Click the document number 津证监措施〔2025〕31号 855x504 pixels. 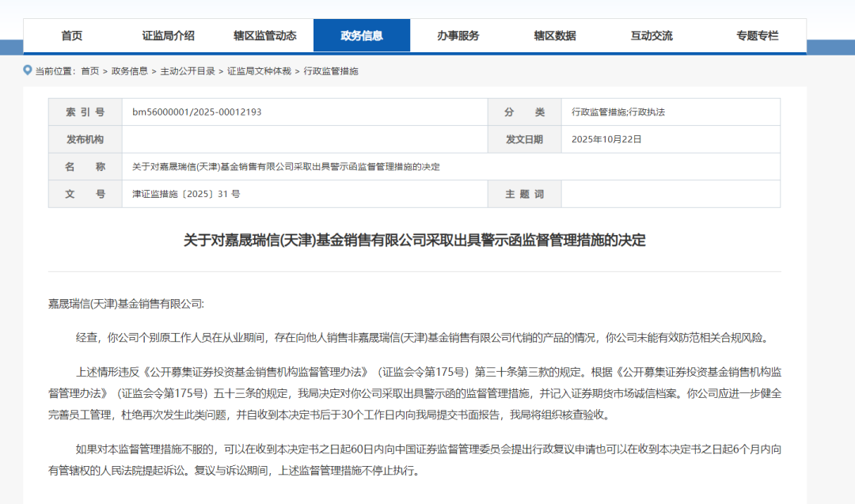tap(186, 194)
